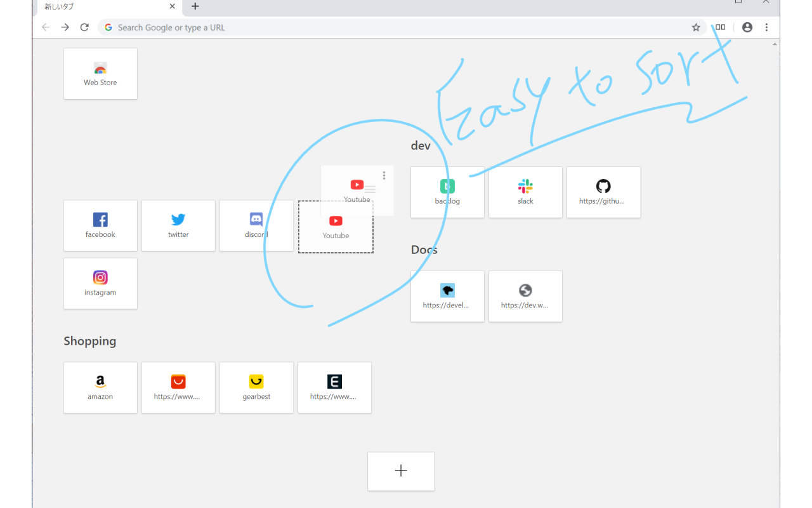Select the Docs group heading
Screen dimensions: 812x508
(x=424, y=250)
